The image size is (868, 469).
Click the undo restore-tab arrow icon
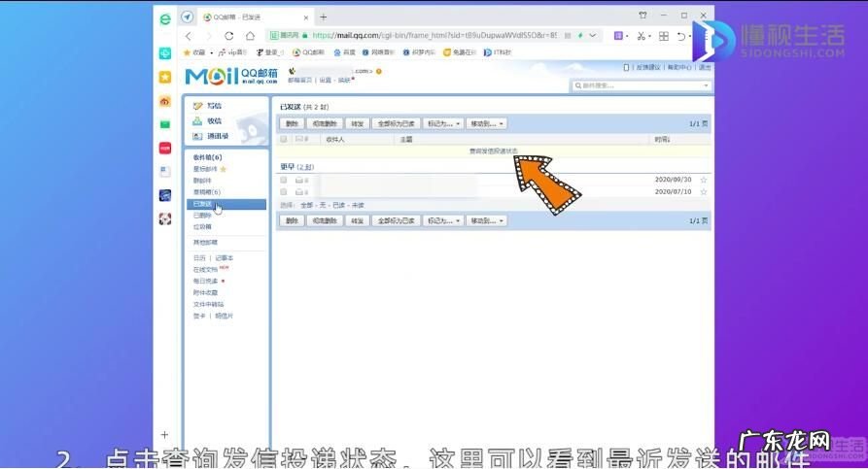click(681, 36)
